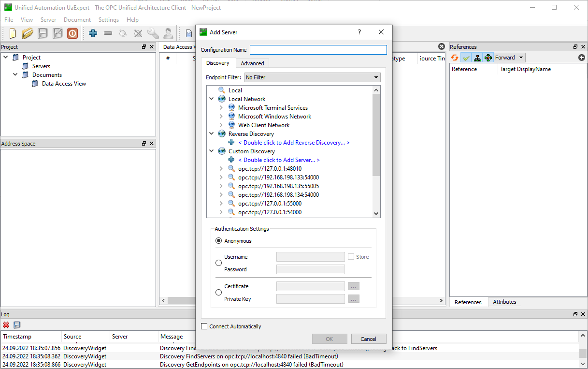Open the Endpoint Filter dropdown
588x369 pixels.
point(312,77)
